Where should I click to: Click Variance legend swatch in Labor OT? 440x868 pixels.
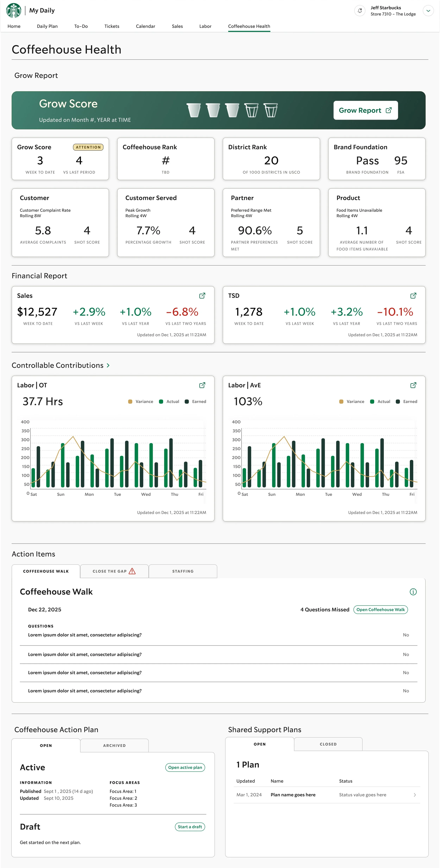130,402
